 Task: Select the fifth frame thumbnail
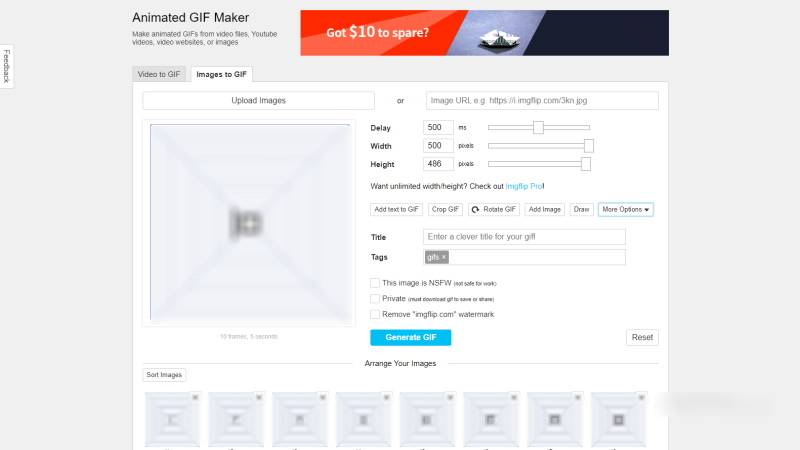click(427, 420)
